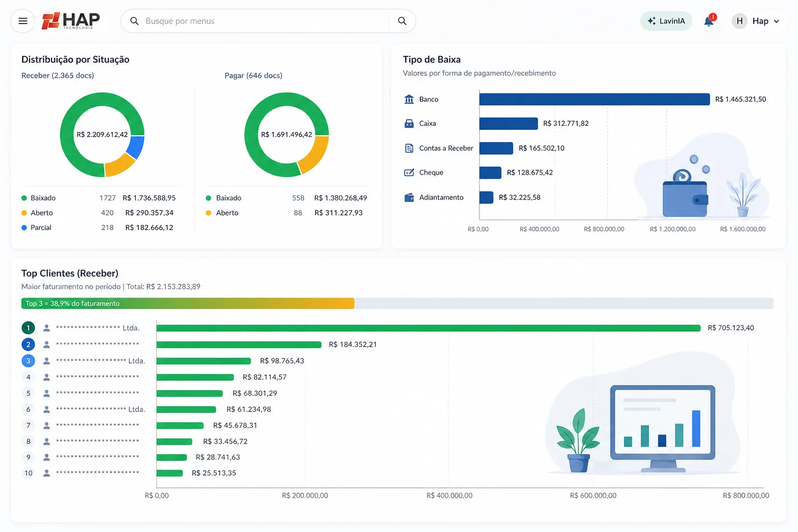The image size is (798, 532).
Task: Toggle Parcial legend item in Receber
Action: click(36, 228)
